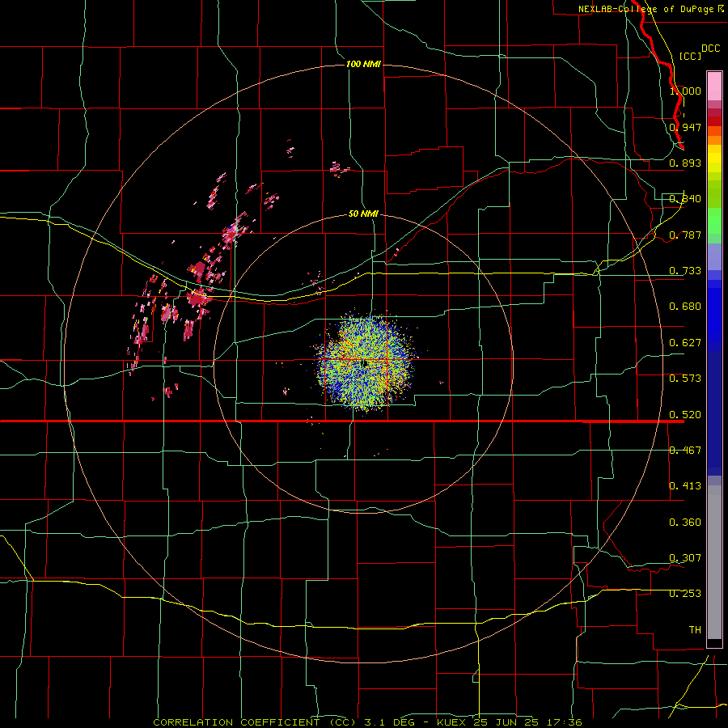This screenshot has height=728, width=728.
Task: Click the circular ground clutter echo at center
Action: (x=365, y=362)
